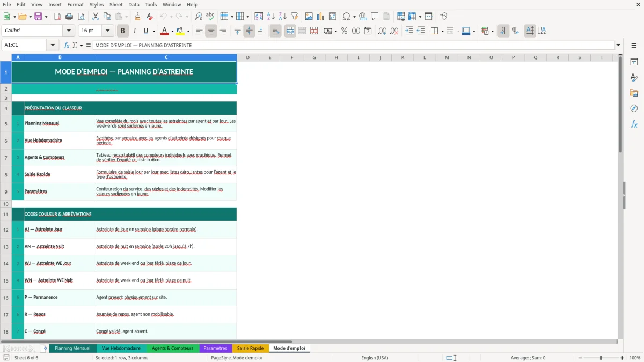Click the zoom slider in status bar
644x362 pixels.
tap(601, 358)
